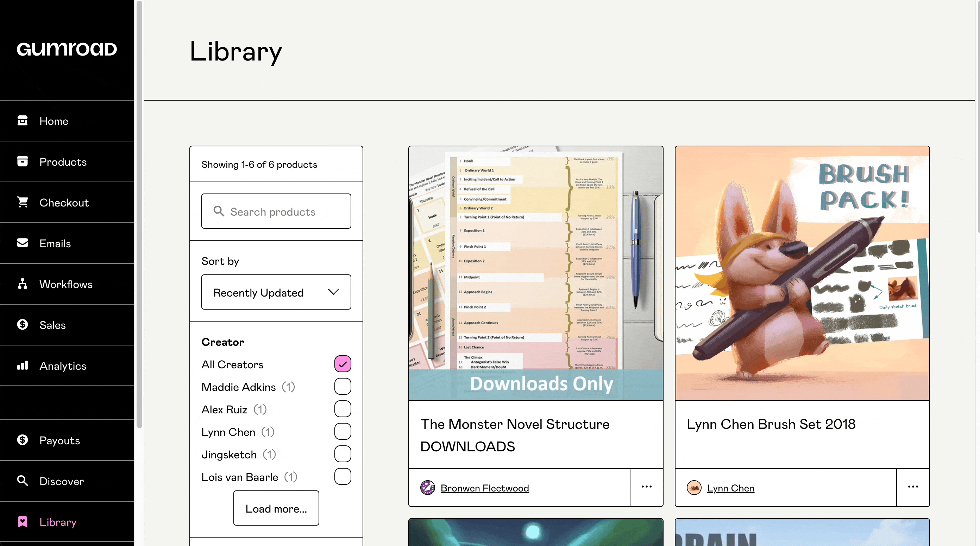Click the Products archive box icon
This screenshot has height=546, width=980.
23,161
